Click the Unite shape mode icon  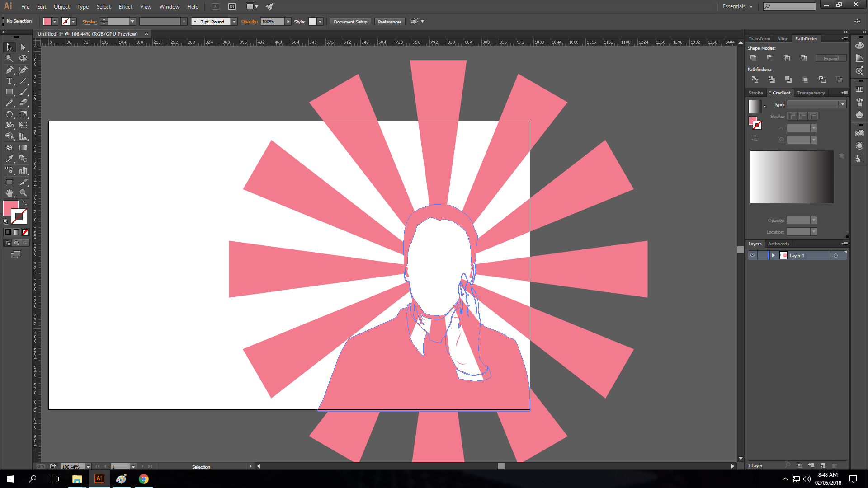pos(753,58)
